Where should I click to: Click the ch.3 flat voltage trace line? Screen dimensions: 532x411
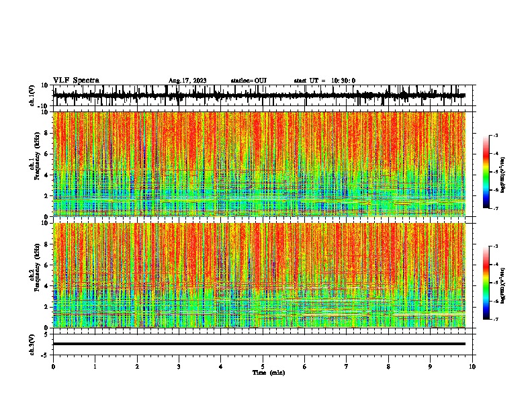coord(259,344)
